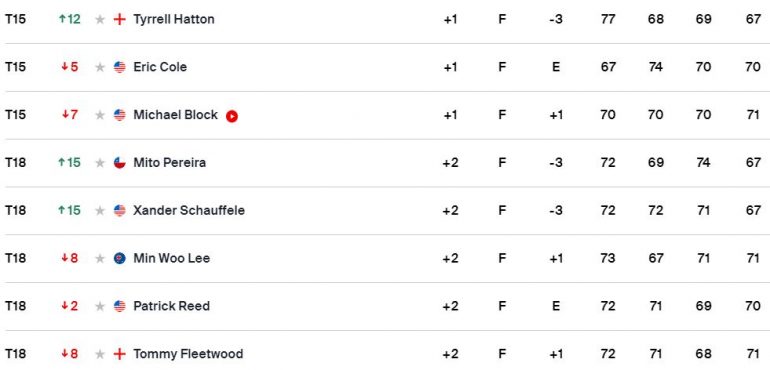Click Michael Block's final round score 71
The height and width of the screenshot is (370, 770).
[x=753, y=115]
